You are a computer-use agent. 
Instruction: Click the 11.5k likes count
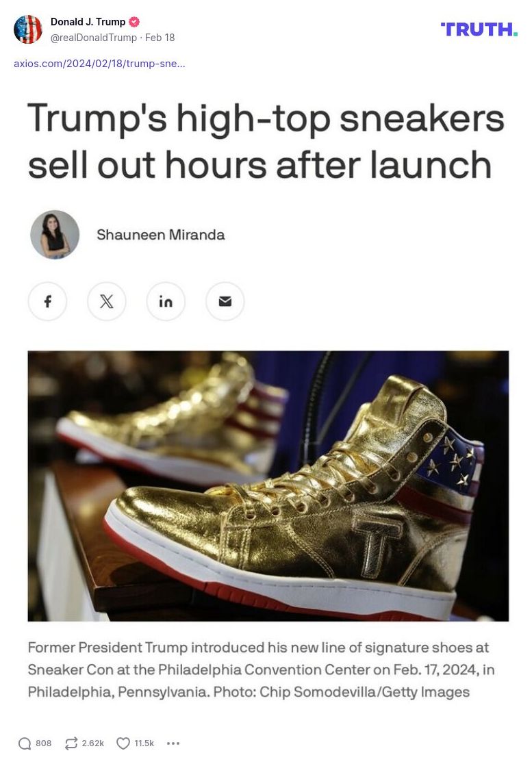pyautogui.click(x=144, y=743)
